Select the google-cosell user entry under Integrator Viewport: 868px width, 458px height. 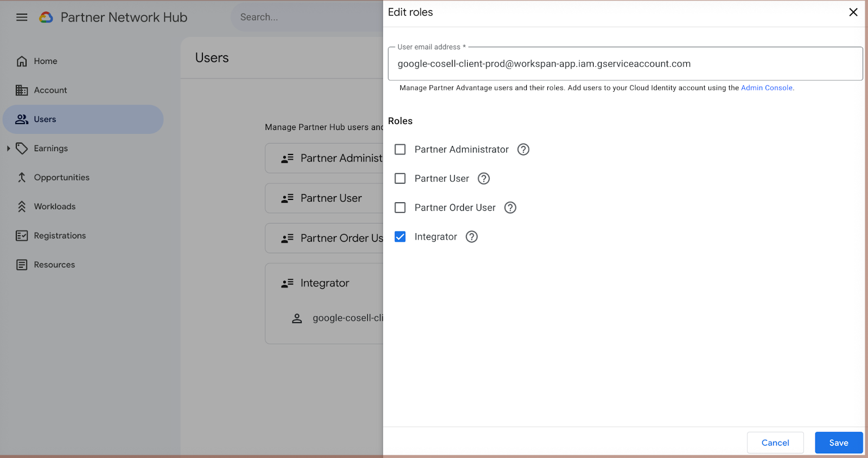(347, 318)
